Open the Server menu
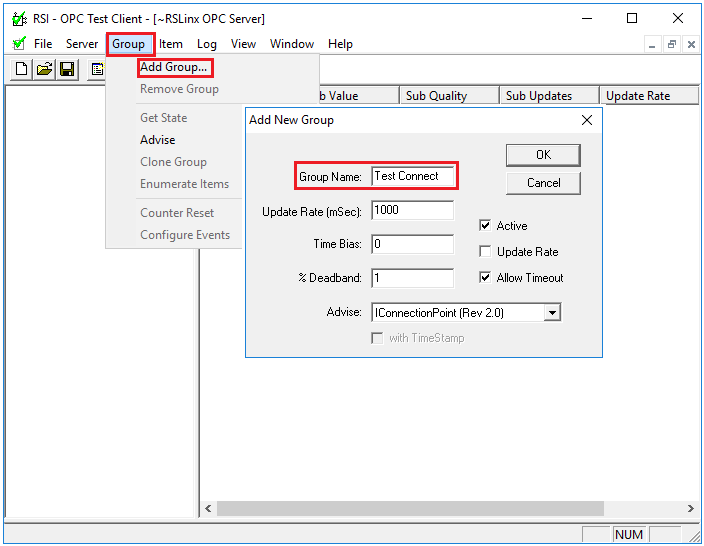The image size is (704, 546). coord(82,44)
